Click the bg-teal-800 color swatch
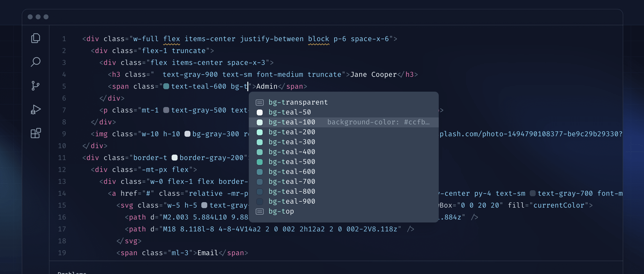The image size is (644, 274). pyautogui.click(x=260, y=192)
